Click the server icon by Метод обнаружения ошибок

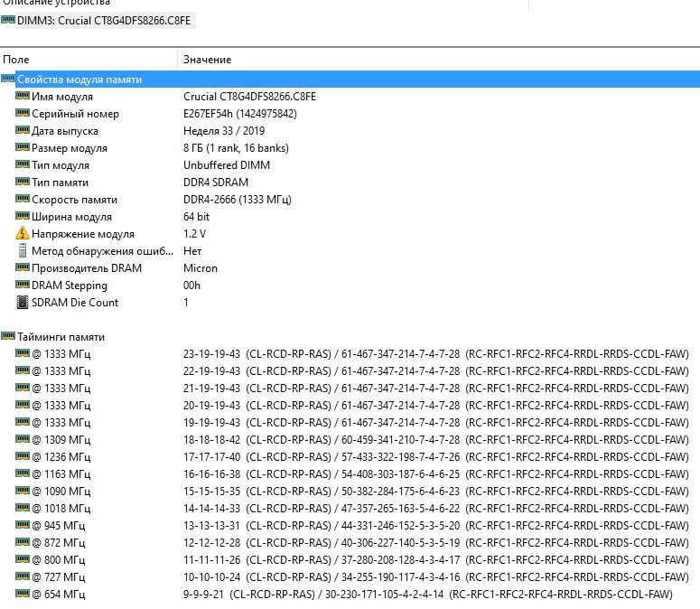point(23,250)
